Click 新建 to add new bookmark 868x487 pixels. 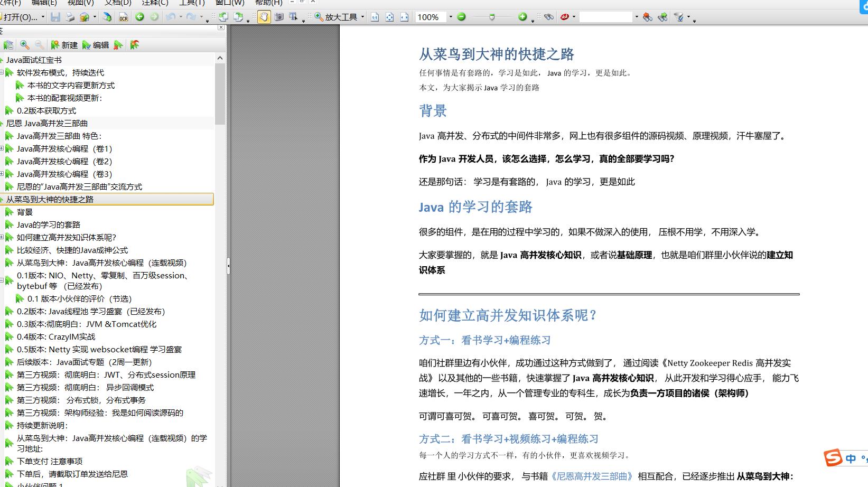64,45
